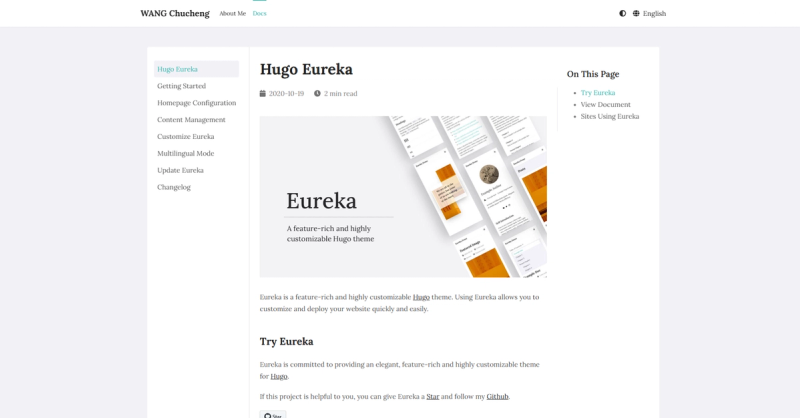
Task: Open Update Eureka doc page
Action: click(181, 170)
